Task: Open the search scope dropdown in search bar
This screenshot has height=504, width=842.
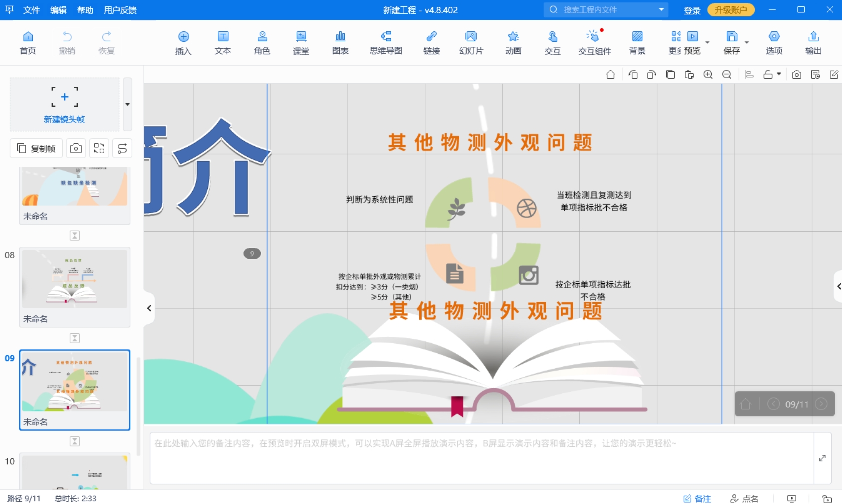Action: tap(662, 9)
